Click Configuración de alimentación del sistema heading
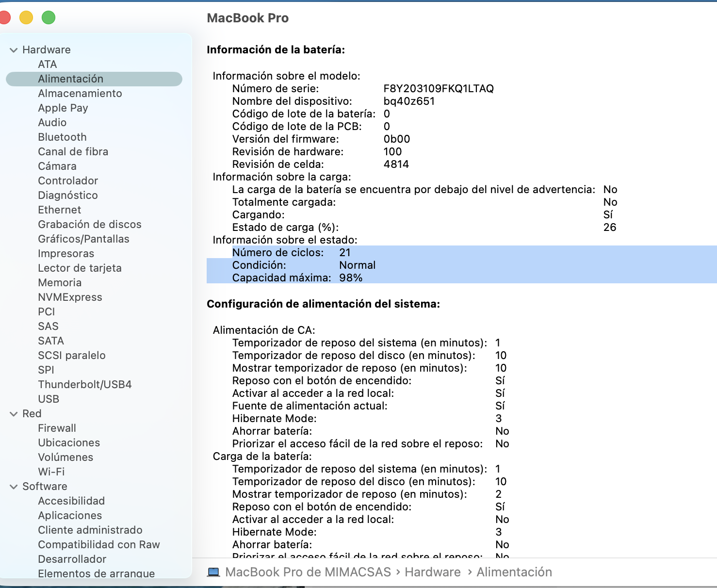Viewport: 717px width, 588px height. [324, 304]
